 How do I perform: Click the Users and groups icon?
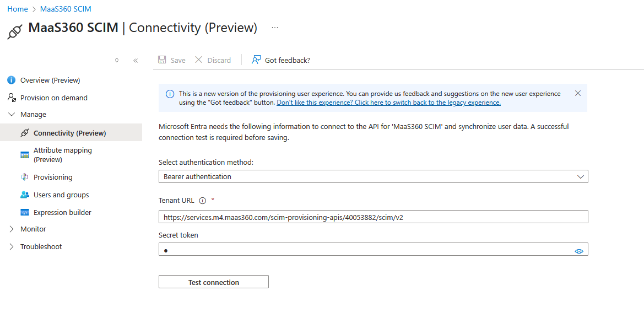tap(25, 195)
